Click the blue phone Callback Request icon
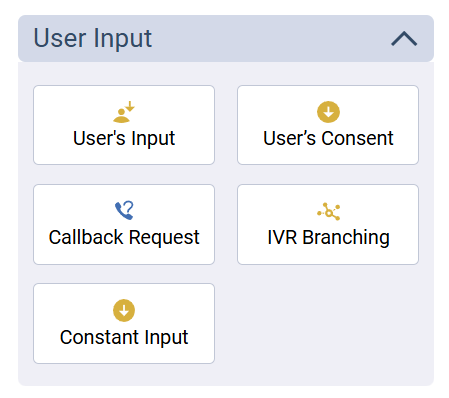Screen dimensions: 449x398 tap(124, 210)
